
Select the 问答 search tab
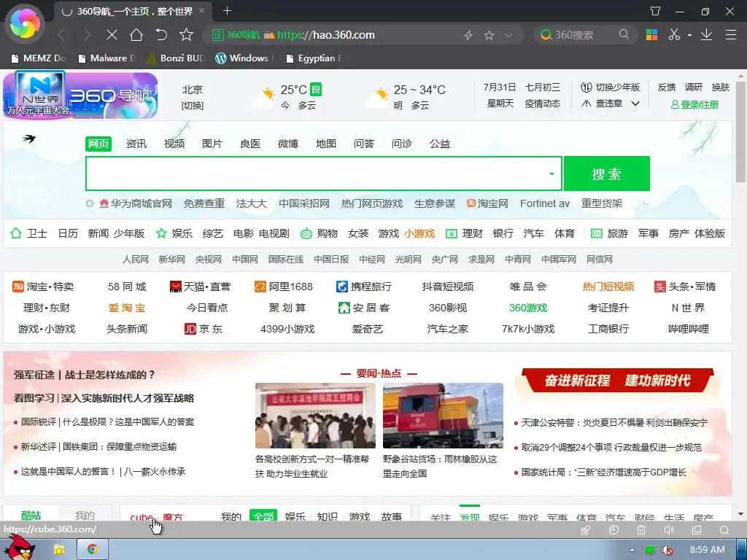click(364, 144)
